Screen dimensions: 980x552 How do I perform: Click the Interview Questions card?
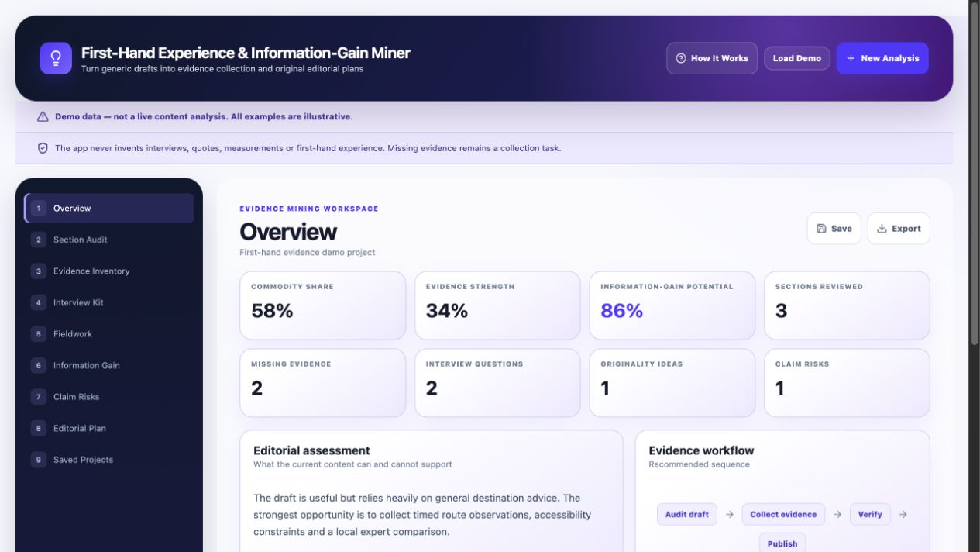(497, 383)
